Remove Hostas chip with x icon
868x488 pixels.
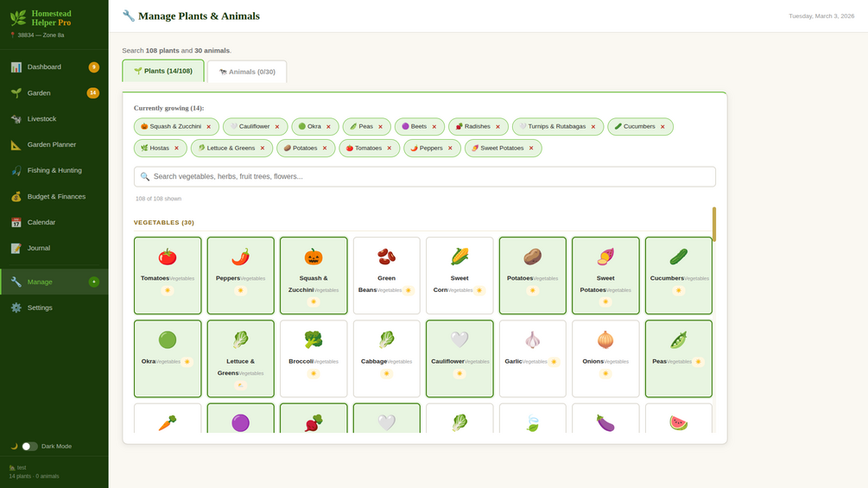click(x=176, y=149)
